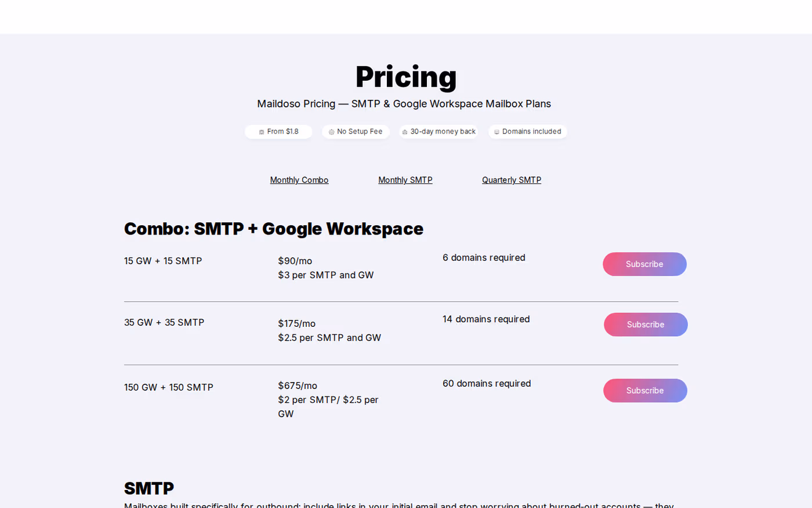Click the '$675/mo' price
812x508 pixels.
click(298, 386)
